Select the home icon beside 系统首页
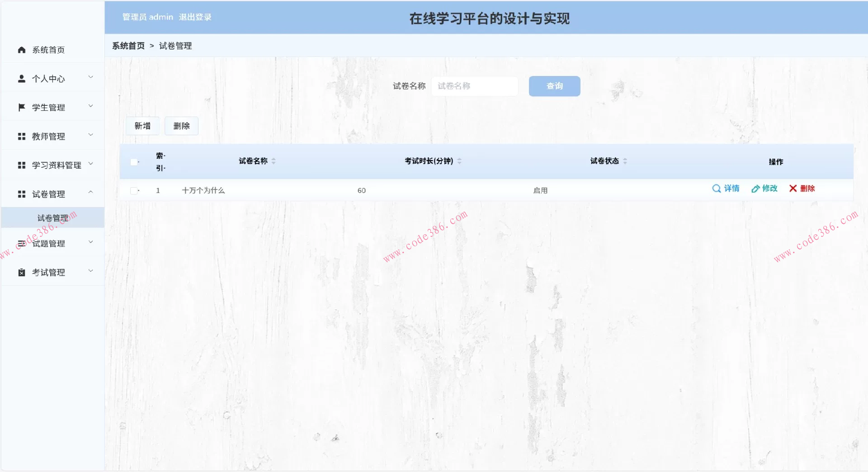This screenshot has width=868, height=472. pos(21,49)
